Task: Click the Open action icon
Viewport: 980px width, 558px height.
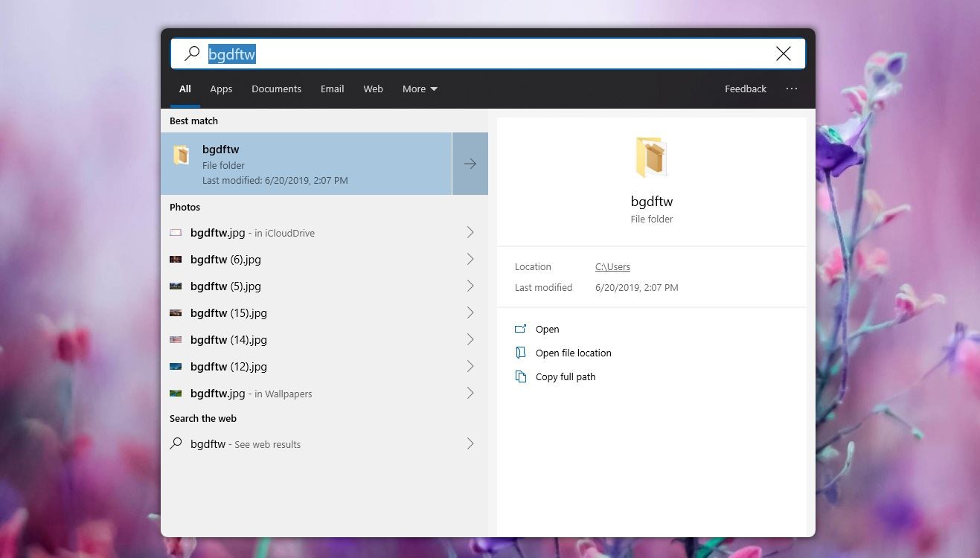Action: coord(521,329)
